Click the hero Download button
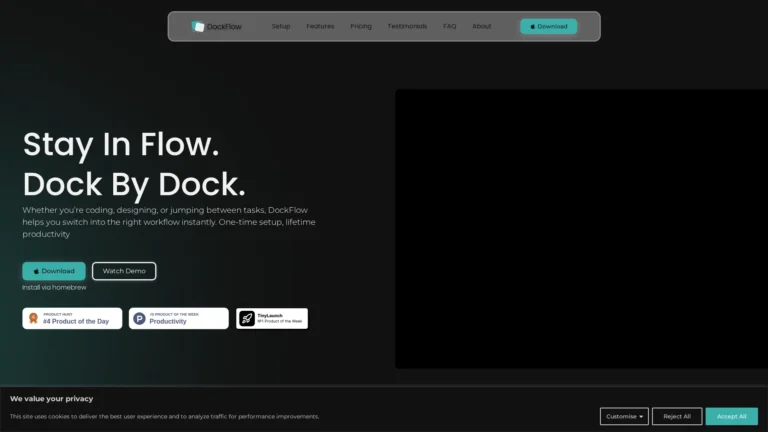Image resolution: width=768 pixels, height=432 pixels. [54, 271]
